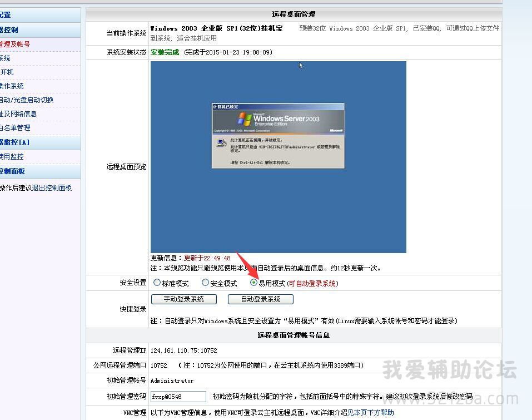Click the remote desktop preview image
The width and height of the screenshot is (532, 420).
278,157
